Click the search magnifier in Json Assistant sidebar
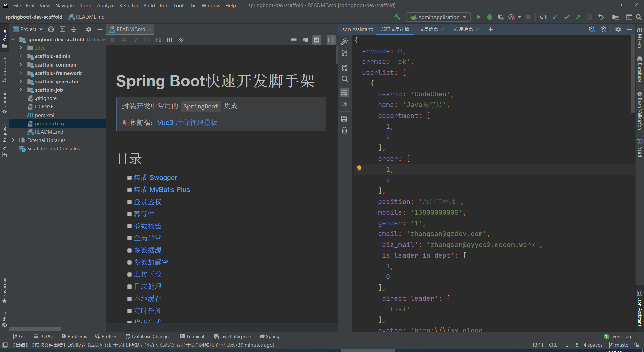The height and width of the screenshot is (352, 644). coord(344,79)
